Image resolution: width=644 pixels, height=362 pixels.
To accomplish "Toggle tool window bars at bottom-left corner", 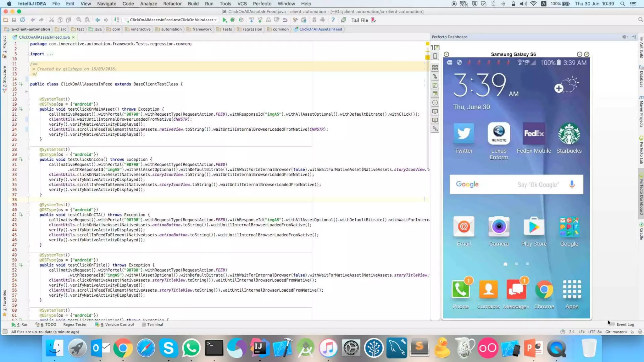I will (x=5, y=332).
